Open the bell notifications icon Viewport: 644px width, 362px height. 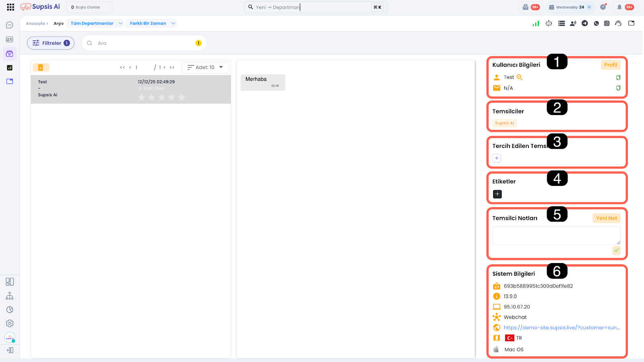(619, 7)
